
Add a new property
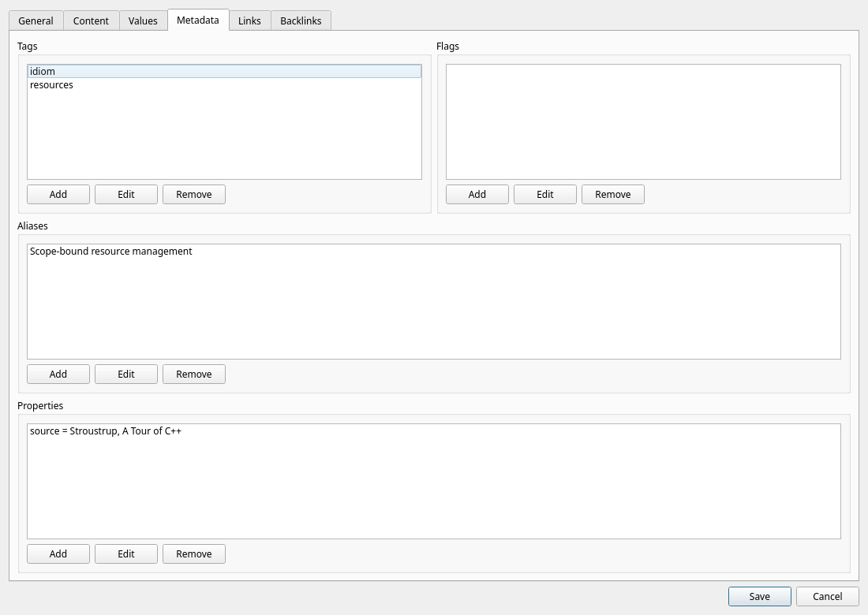(x=58, y=553)
